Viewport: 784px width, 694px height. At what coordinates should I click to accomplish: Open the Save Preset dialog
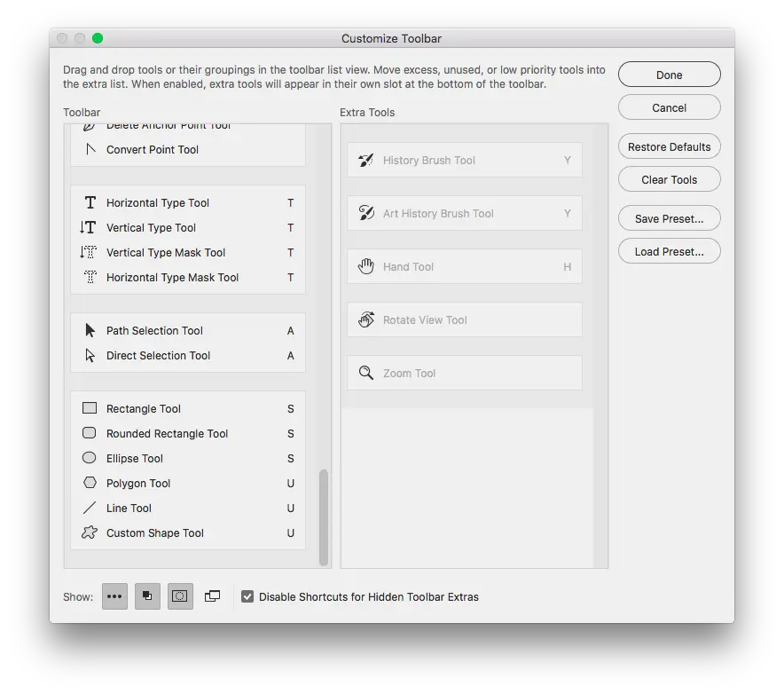click(x=669, y=218)
